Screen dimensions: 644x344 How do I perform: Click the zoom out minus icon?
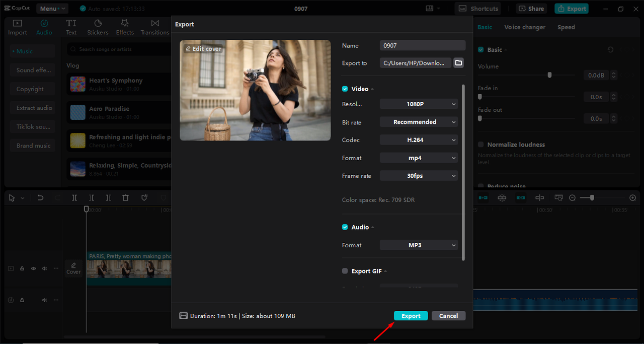(x=572, y=198)
